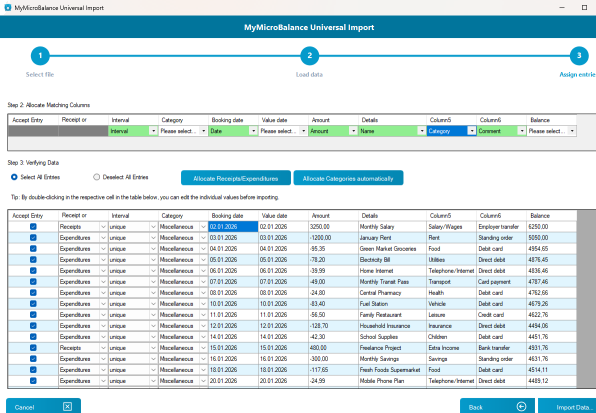Open the Interval column mapping dropdown
596x413 pixels.
pos(153,131)
